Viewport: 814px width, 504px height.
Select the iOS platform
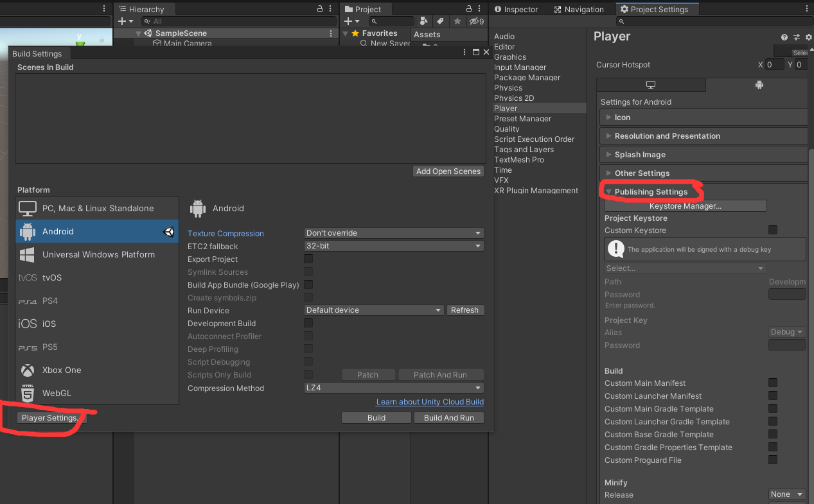pos(97,324)
